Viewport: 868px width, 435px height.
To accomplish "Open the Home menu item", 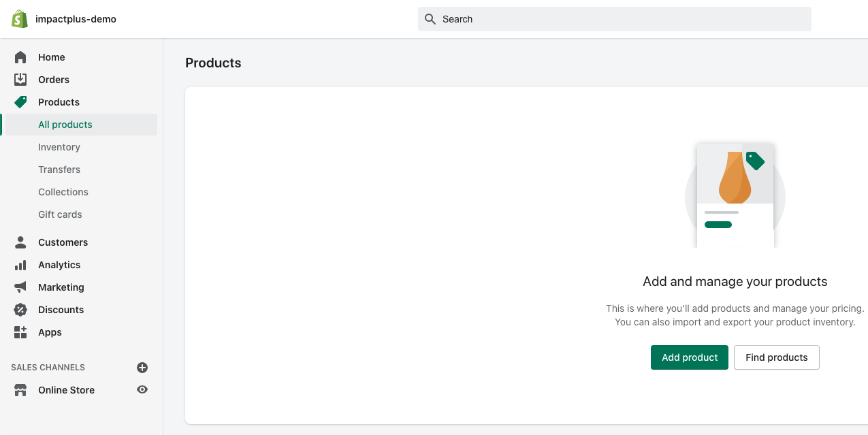I will click(52, 57).
